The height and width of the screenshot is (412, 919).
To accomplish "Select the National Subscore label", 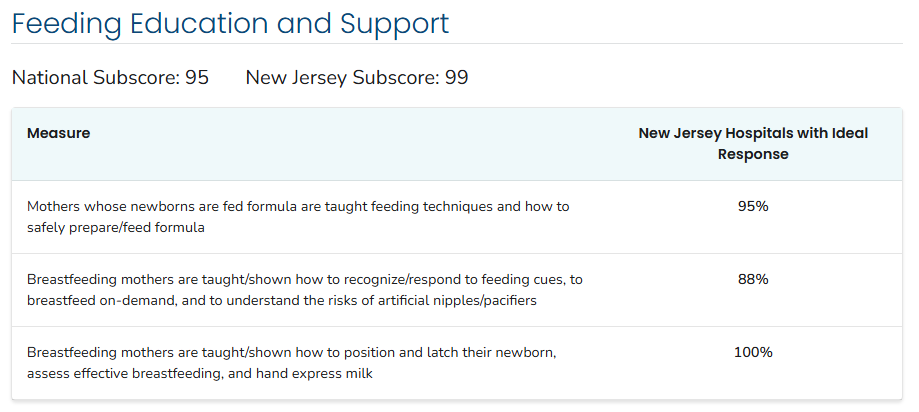I will pyautogui.click(x=96, y=78).
